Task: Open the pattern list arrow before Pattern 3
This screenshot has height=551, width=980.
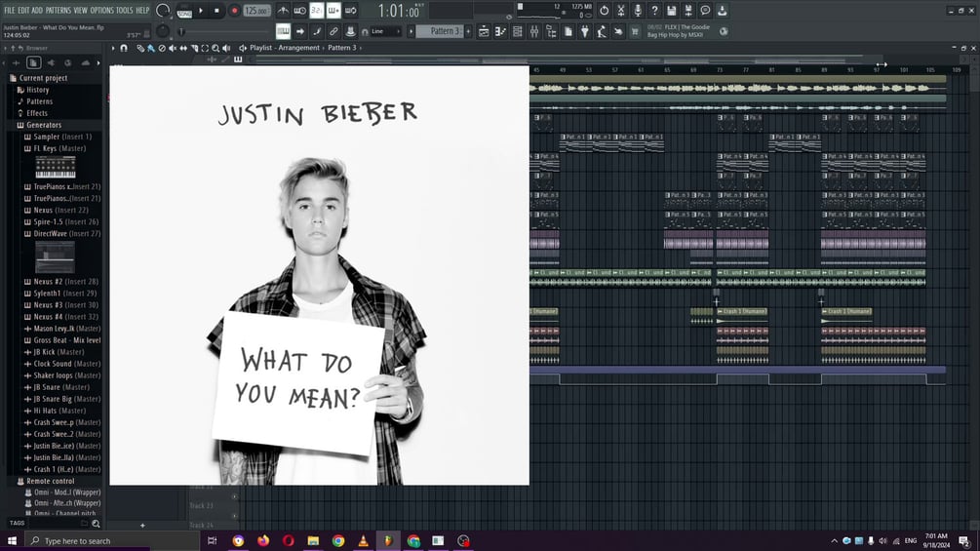Action: (x=411, y=31)
